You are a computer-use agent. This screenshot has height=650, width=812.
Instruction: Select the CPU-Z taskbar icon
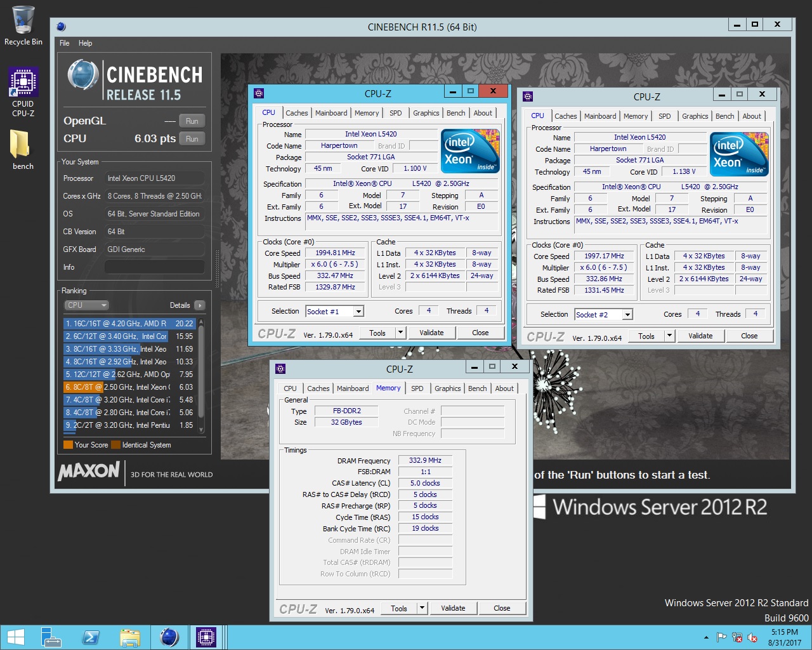pyautogui.click(x=207, y=637)
